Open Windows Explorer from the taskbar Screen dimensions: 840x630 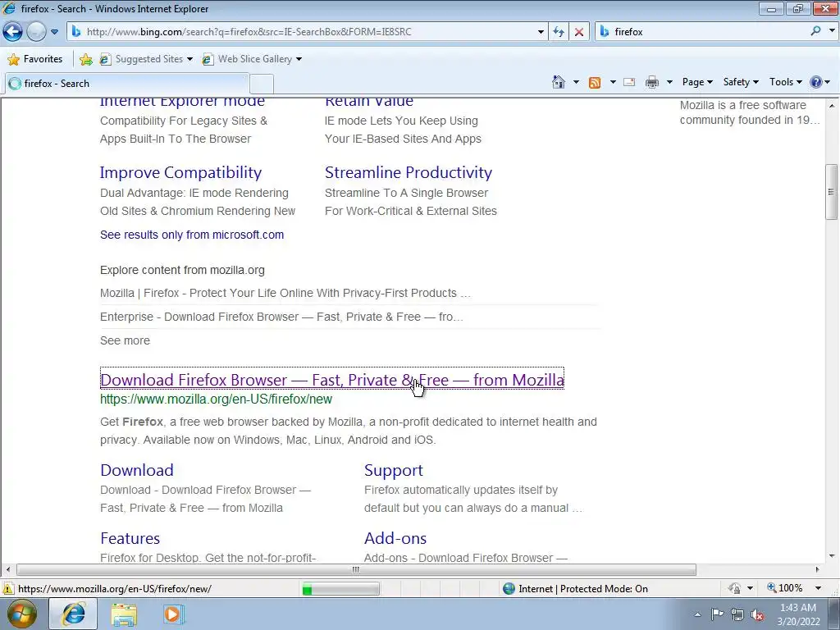point(124,614)
